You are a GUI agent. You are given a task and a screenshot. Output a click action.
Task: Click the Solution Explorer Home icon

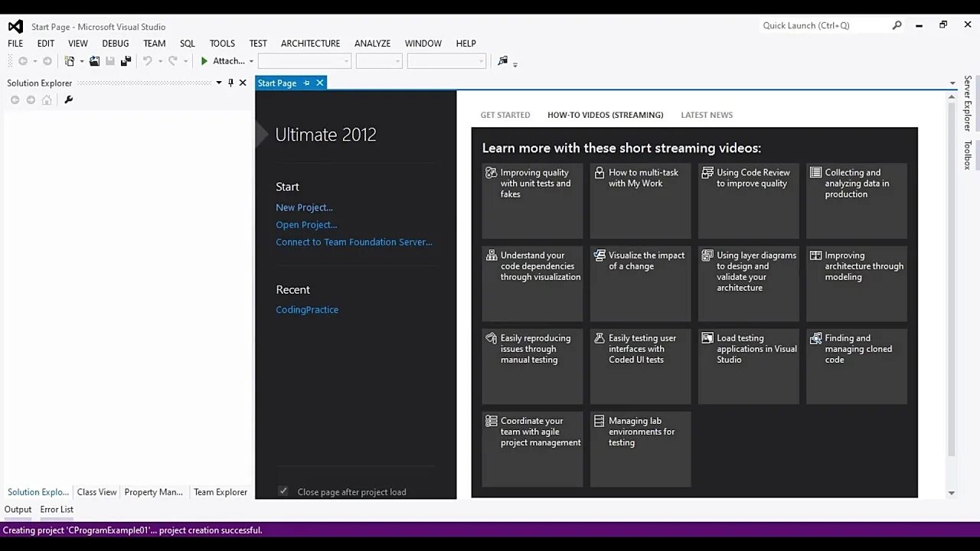click(47, 99)
